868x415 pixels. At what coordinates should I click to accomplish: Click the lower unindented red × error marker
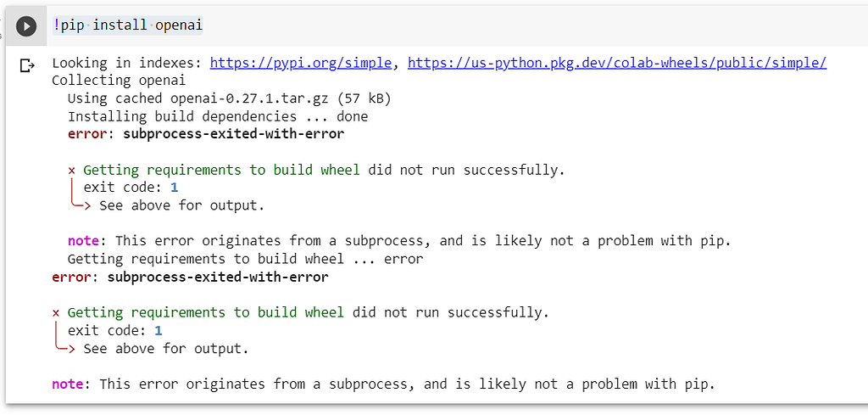coord(55,313)
